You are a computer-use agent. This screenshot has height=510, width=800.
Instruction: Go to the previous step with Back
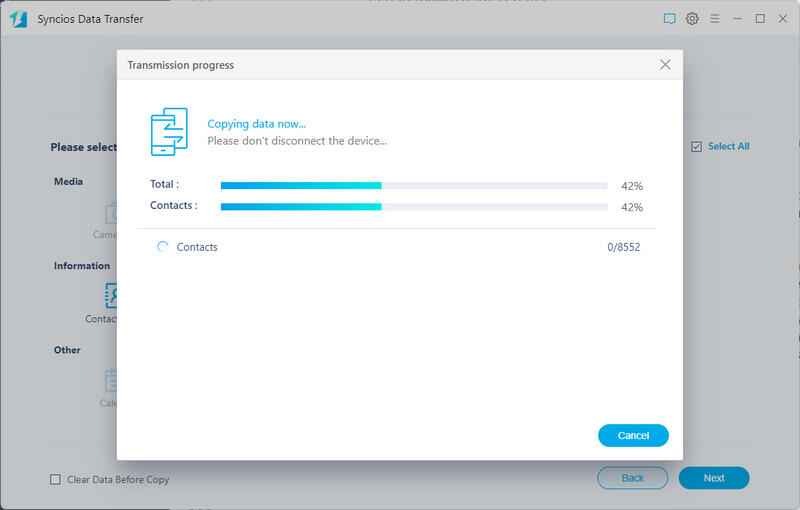click(632, 478)
